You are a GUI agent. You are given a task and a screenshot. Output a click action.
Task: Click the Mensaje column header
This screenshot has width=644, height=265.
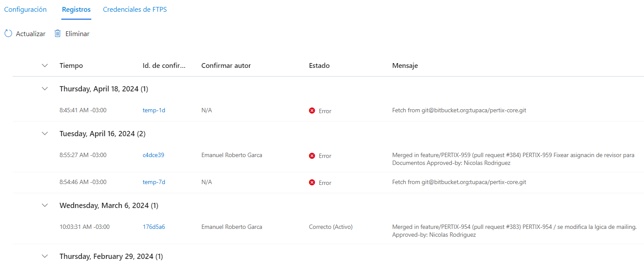405,66
